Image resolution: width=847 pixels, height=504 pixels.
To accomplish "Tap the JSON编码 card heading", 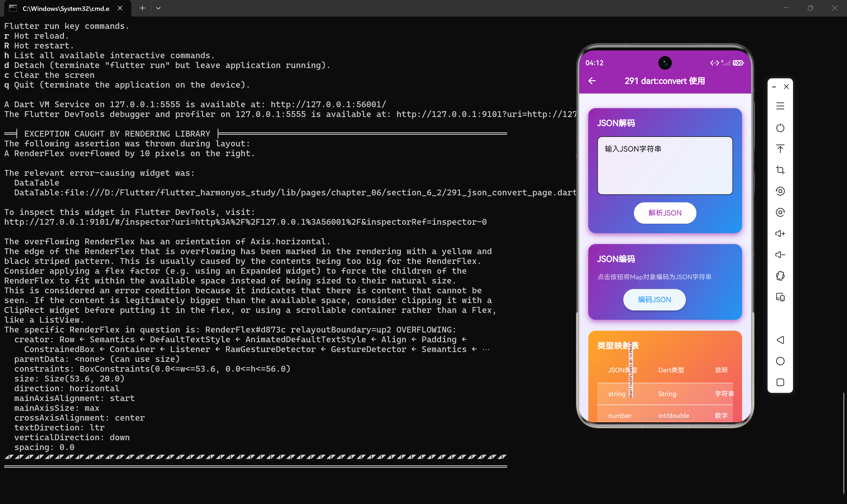I will [x=616, y=259].
